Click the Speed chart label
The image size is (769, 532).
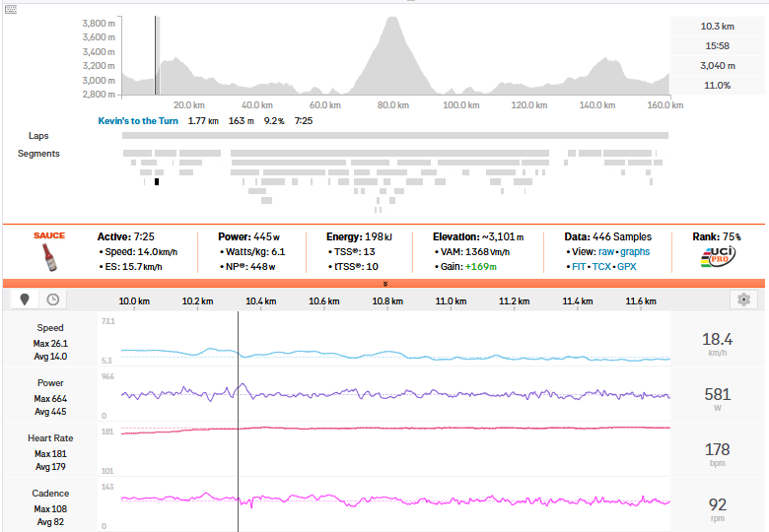point(50,328)
